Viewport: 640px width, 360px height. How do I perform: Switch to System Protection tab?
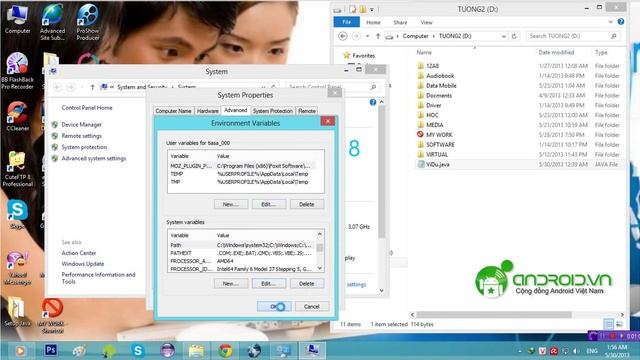tap(272, 111)
